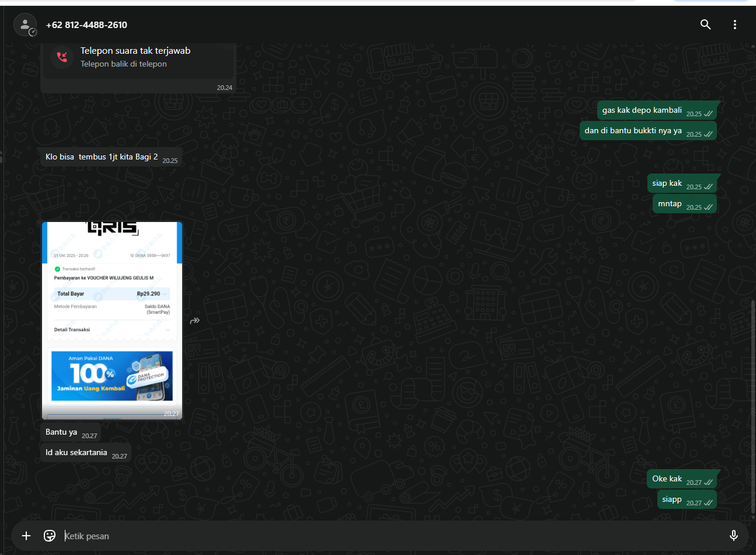Open the emoji and sticker picker

click(x=50, y=536)
